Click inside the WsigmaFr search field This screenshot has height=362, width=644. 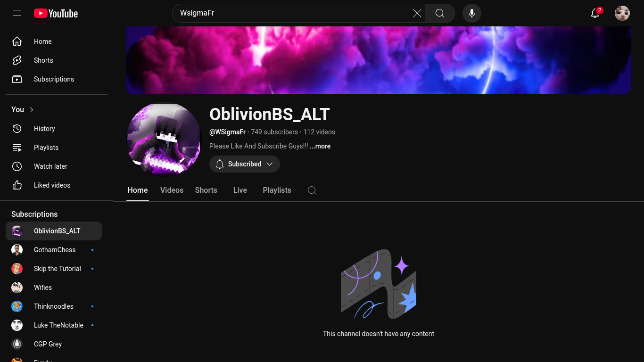tap(292, 13)
